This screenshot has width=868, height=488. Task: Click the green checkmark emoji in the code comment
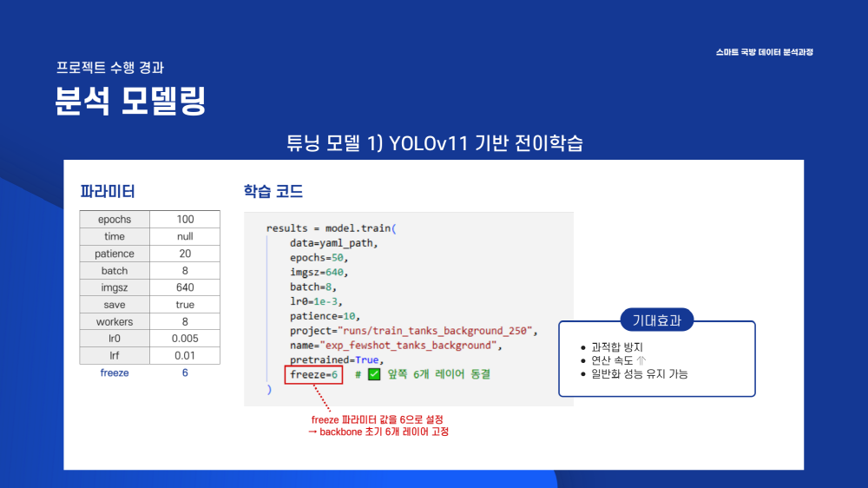tap(374, 374)
